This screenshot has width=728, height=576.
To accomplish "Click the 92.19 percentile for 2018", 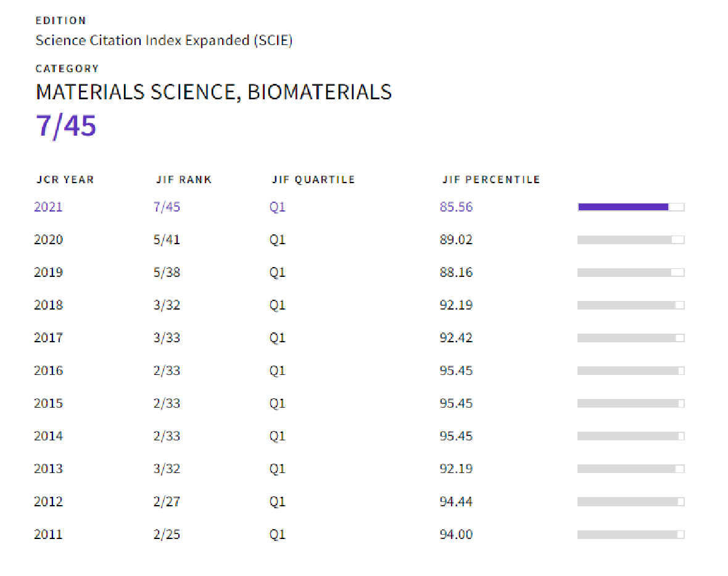I will 456,305.
